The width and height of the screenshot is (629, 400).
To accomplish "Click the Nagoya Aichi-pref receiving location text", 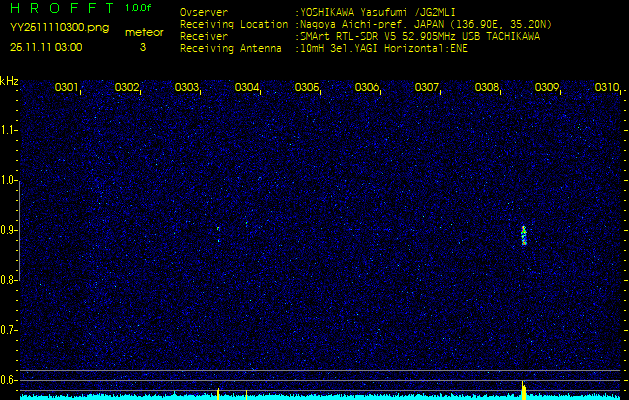I will click(x=420, y=23).
